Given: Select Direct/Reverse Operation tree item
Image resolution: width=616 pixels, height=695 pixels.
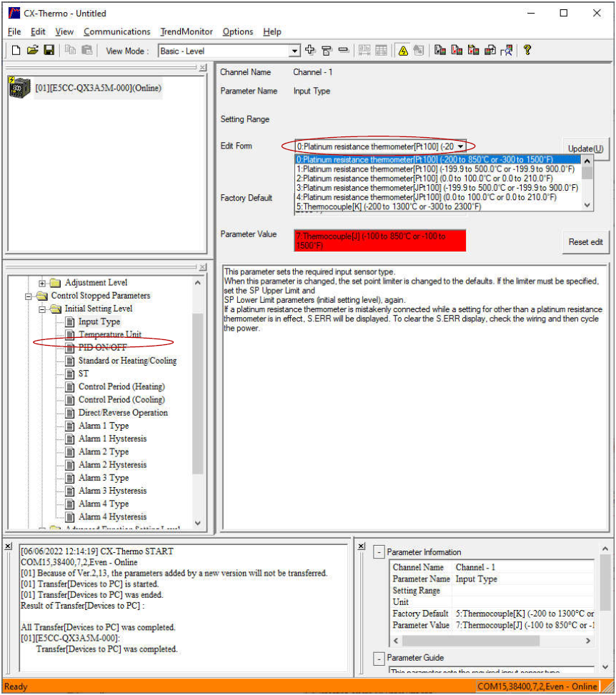Looking at the screenshot, I should [123, 413].
